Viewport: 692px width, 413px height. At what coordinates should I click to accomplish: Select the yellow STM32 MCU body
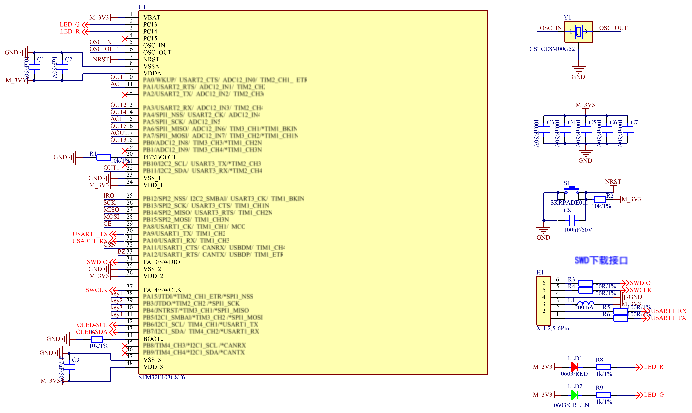click(313, 192)
